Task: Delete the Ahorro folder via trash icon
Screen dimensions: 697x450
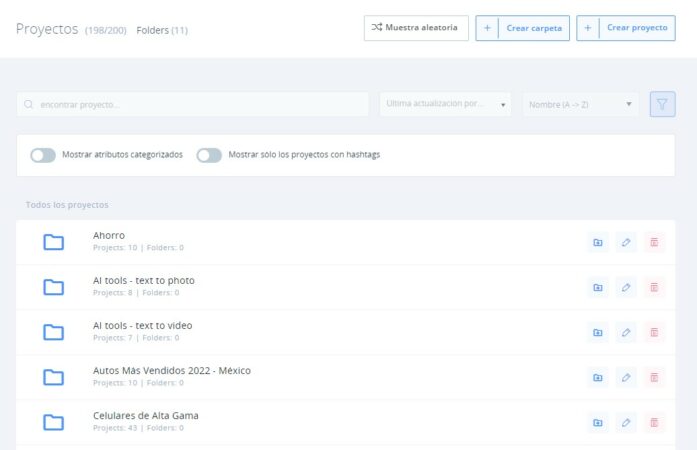Action: 654,242
